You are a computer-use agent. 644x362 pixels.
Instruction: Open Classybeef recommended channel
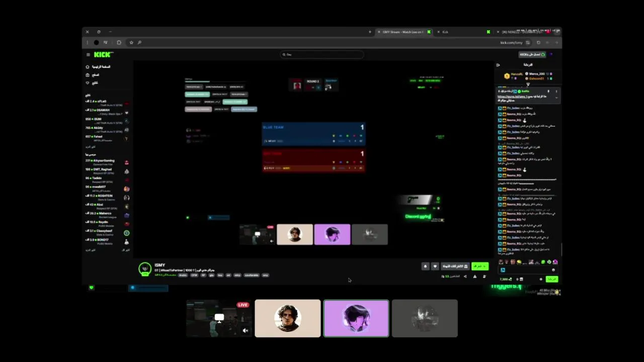(107, 232)
